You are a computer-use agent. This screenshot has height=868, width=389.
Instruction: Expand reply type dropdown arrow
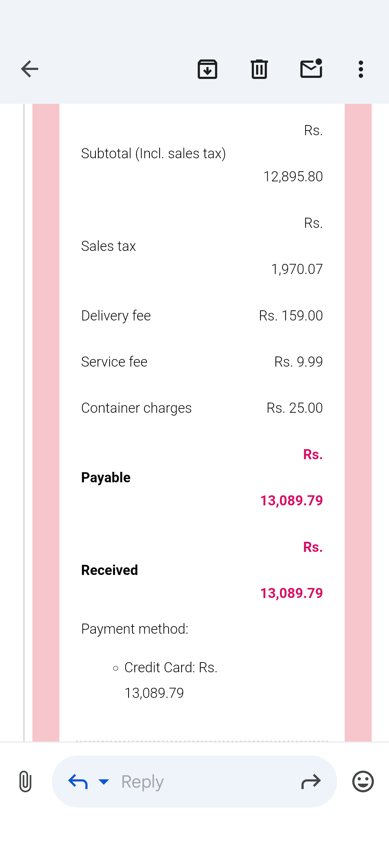pos(104,781)
